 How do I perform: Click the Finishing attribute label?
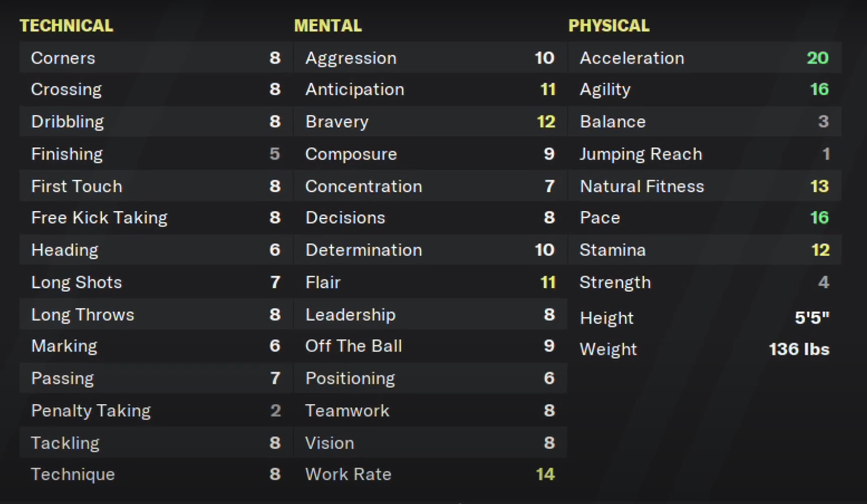click(x=67, y=154)
